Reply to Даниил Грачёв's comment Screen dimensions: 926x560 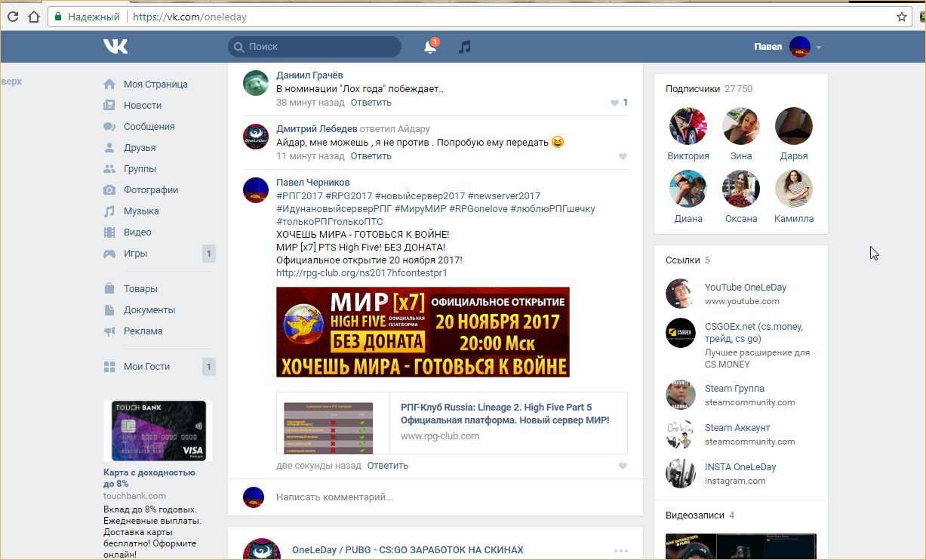371,103
